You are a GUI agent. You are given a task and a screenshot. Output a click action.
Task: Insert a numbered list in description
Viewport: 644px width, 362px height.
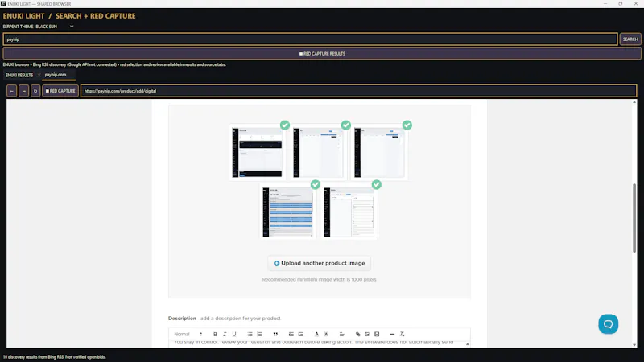coord(259,334)
